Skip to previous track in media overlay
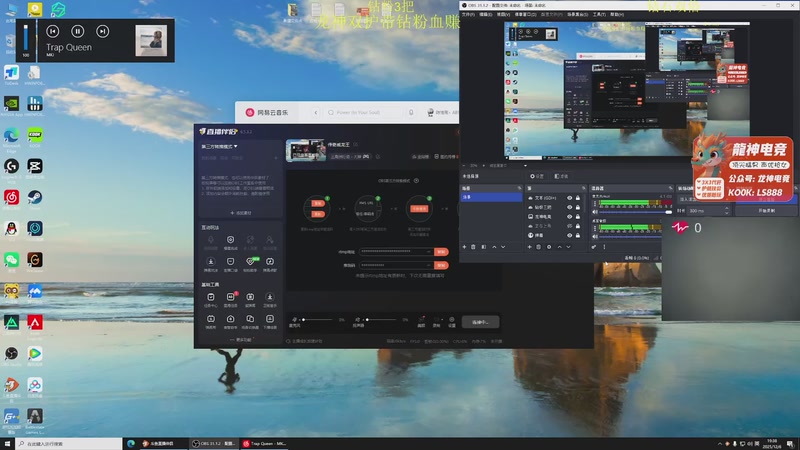Viewport: 800px width, 450px height. (53, 32)
